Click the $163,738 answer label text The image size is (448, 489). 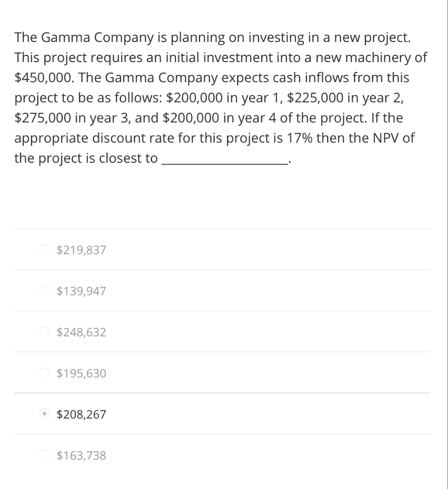click(81, 455)
